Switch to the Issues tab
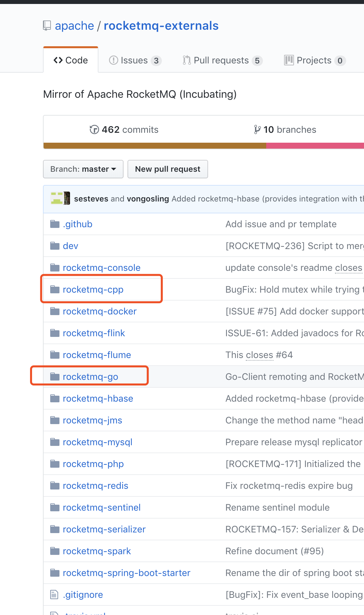Screen dimensions: 364x615 click(x=135, y=60)
